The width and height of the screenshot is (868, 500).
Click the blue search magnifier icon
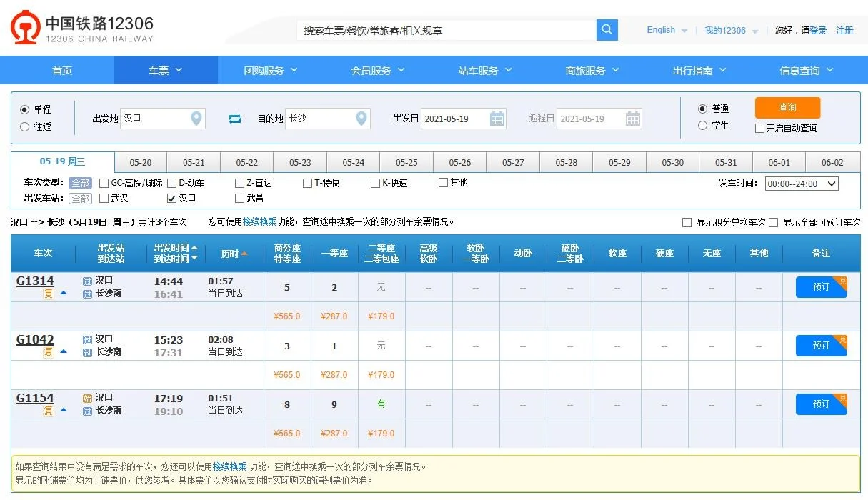pyautogui.click(x=607, y=30)
